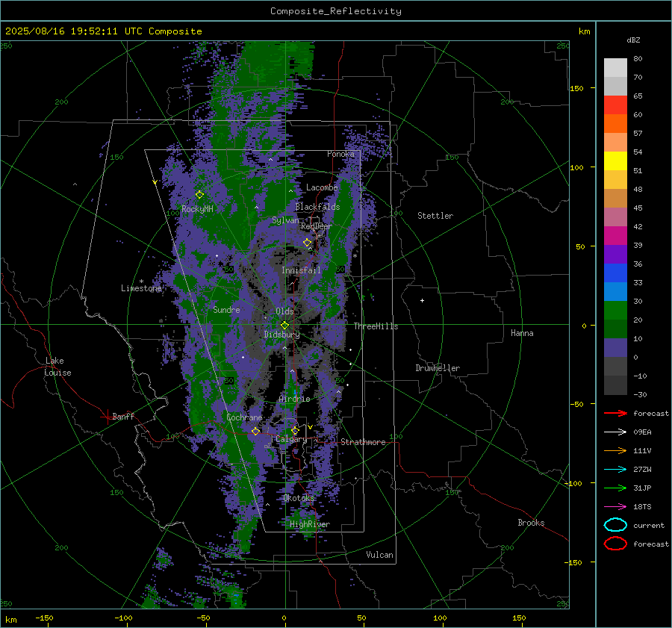The height and width of the screenshot is (628, 672).
Task: Click the red forecast arrow in legend
Action: (x=615, y=413)
